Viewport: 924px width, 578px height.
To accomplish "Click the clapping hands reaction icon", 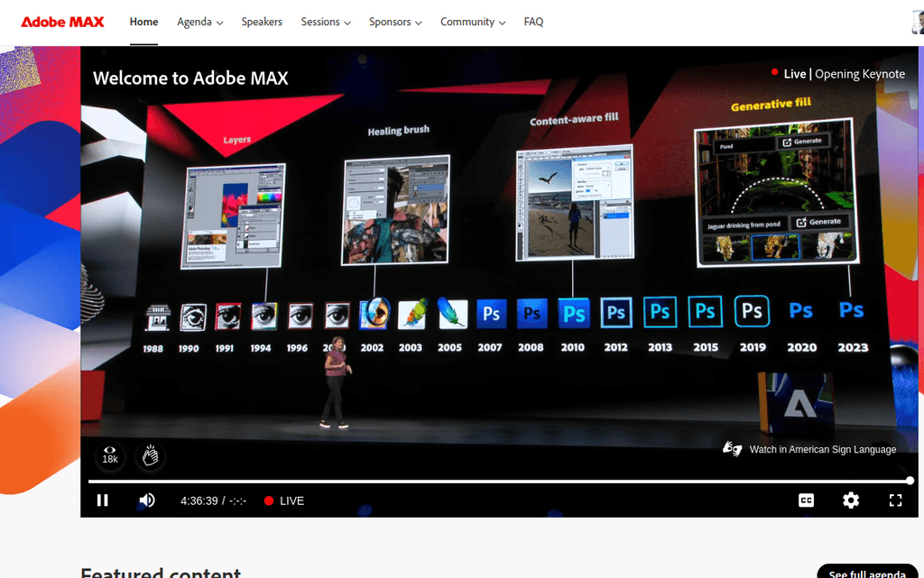I will pos(151,455).
